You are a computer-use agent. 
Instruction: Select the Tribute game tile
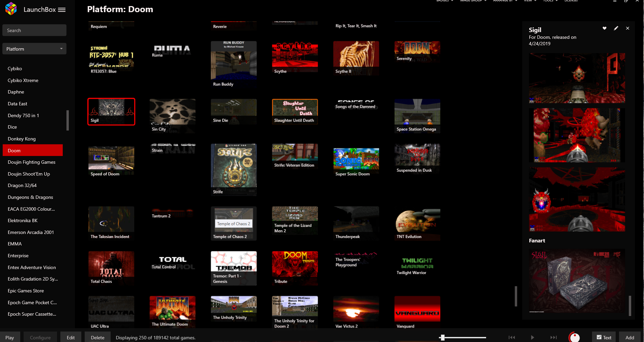[x=295, y=268]
